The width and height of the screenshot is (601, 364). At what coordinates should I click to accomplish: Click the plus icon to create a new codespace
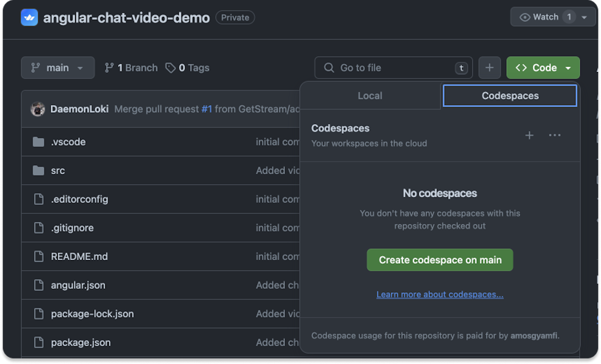(x=529, y=135)
